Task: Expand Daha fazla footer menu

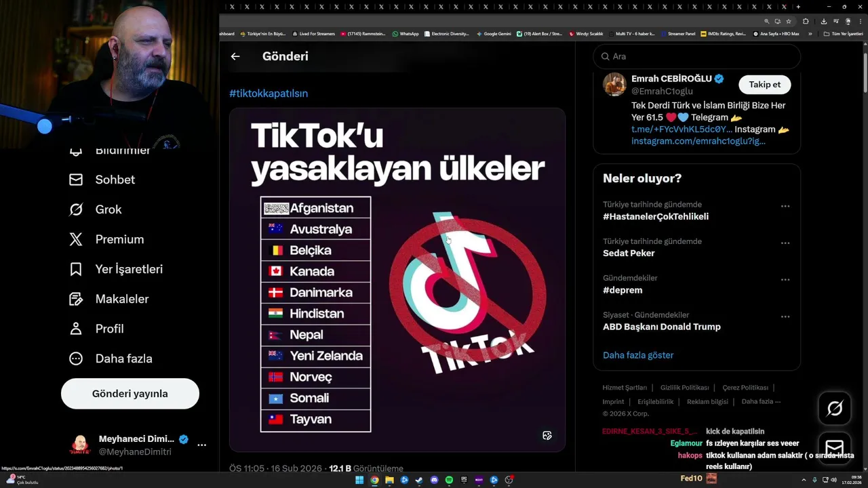Action: 761,401
